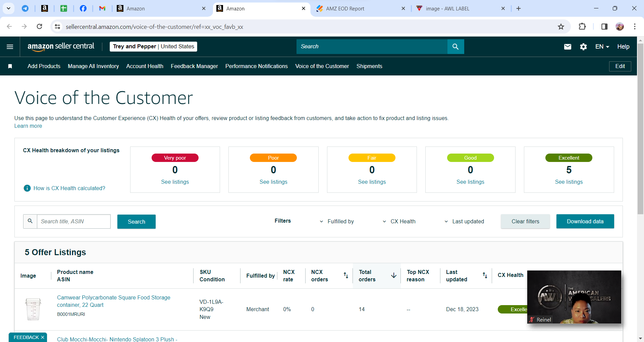Reload the page
Viewport: 644px width, 342px height.
[x=39, y=27]
